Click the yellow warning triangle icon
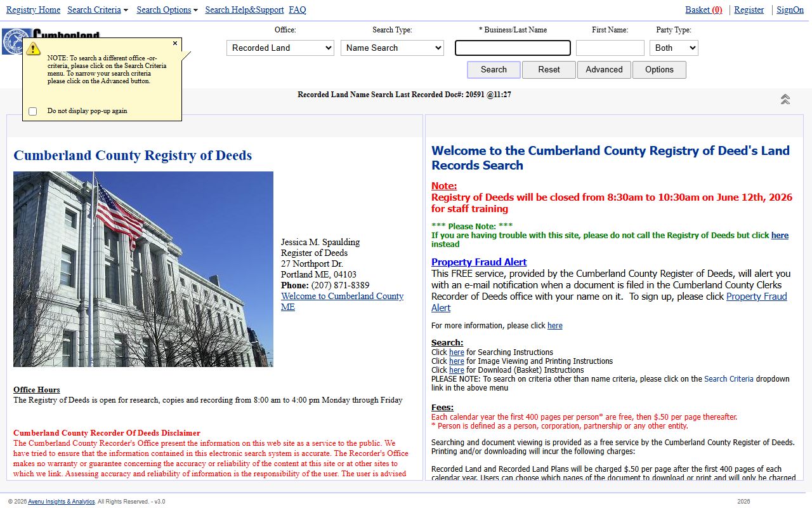 pyautogui.click(x=34, y=48)
